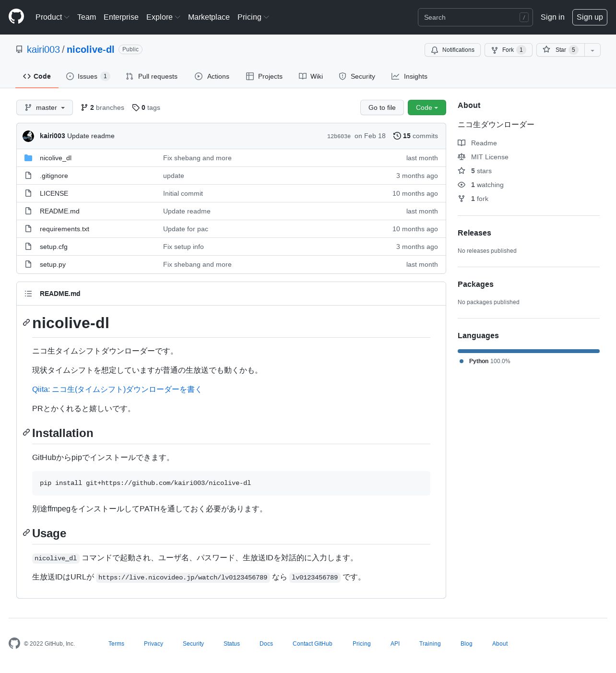This screenshot has height=673, width=616.
Task: Click Terms in the footer
Action: click(116, 644)
